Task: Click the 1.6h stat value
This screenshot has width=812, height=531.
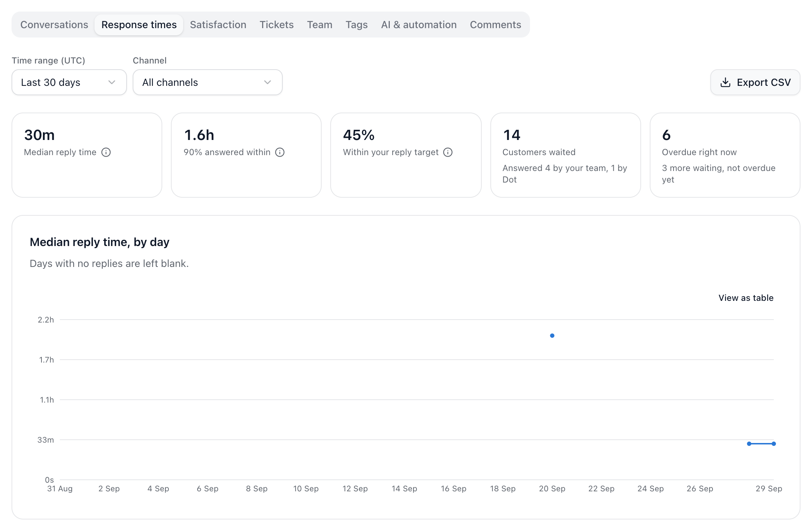Action: 199,135
